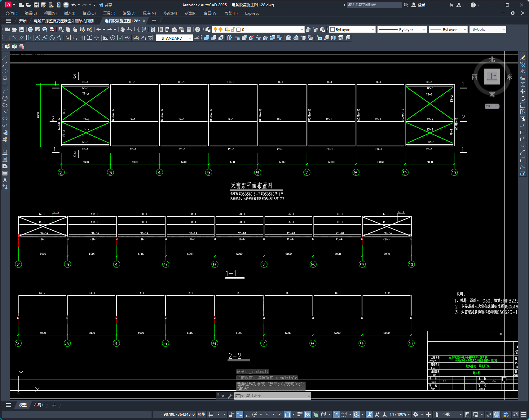This screenshot has width=529, height=420.
Task: Expand the undo history dropdown arrow
Action: point(104,29)
